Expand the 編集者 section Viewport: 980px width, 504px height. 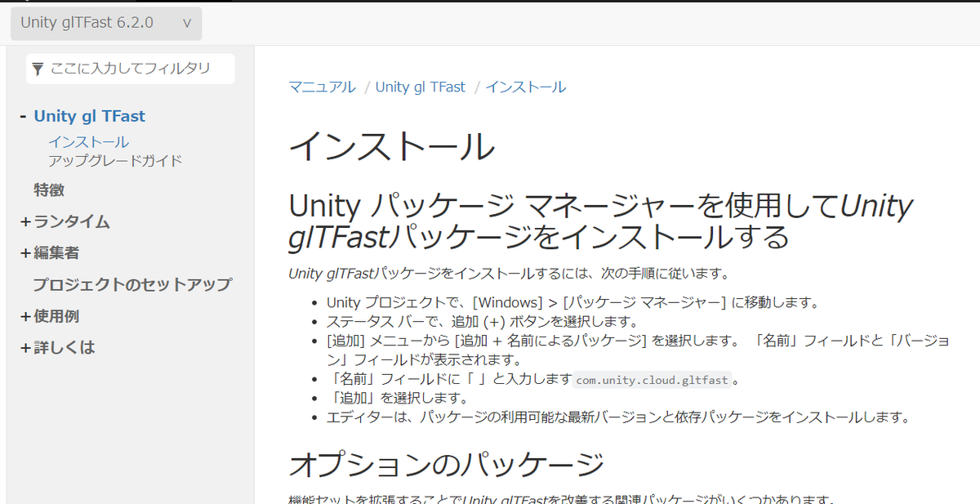pos(25,253)
